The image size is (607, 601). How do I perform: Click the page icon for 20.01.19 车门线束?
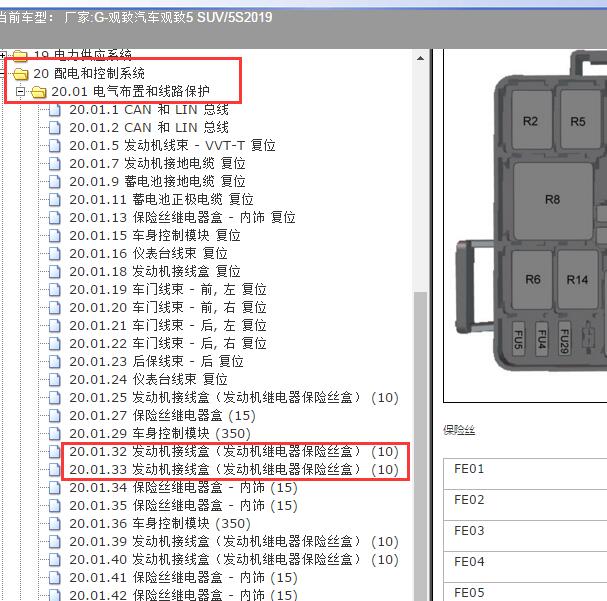[55, 289]
